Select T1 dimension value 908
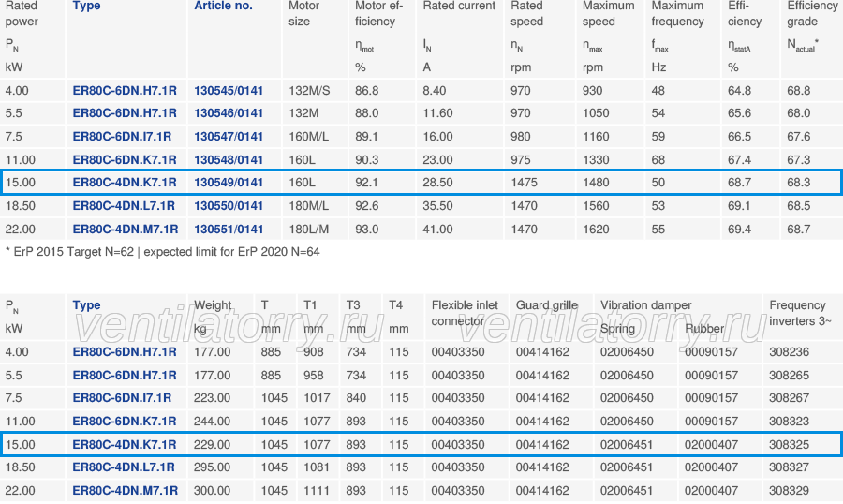Screen dimensions: 843x504 pyautogui.click(x=314, y=352)
